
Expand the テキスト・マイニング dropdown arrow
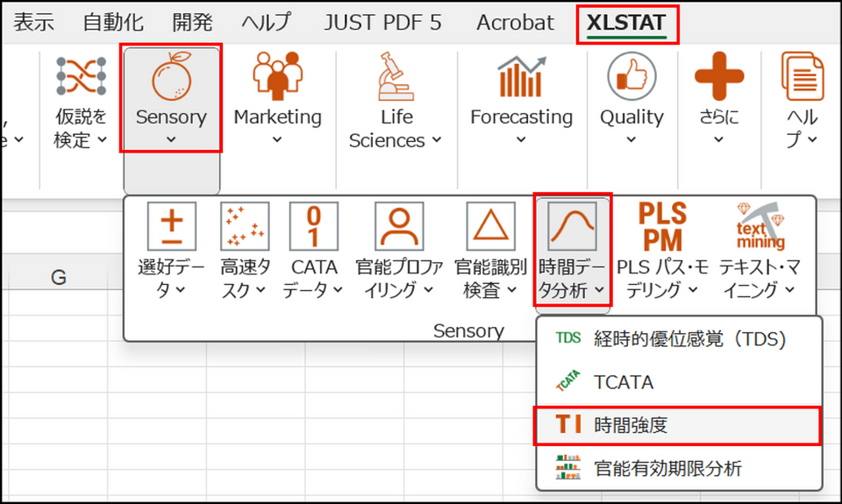[x=790, y=290]
